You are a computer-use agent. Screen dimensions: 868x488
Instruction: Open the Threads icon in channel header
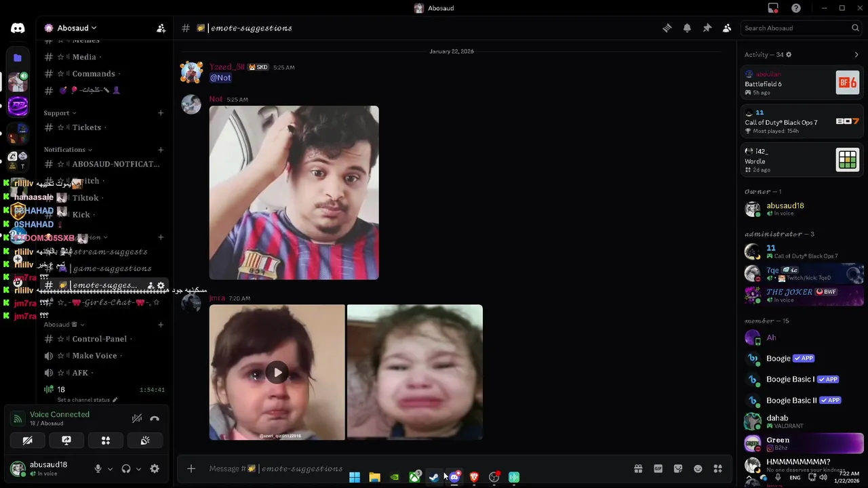(x=667, y=28)
